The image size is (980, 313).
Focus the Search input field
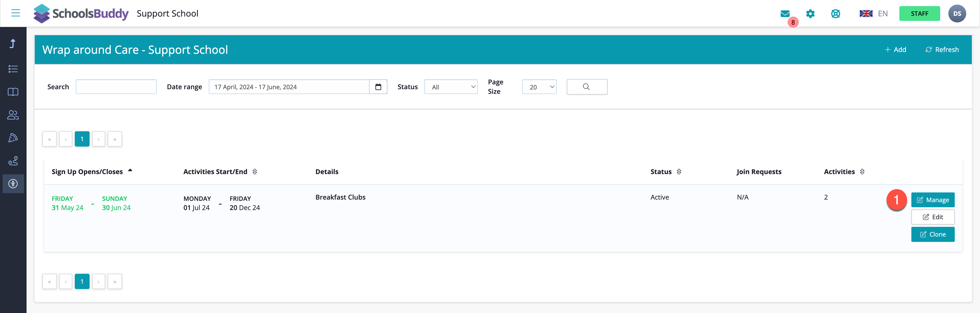(x=116, y=87)
